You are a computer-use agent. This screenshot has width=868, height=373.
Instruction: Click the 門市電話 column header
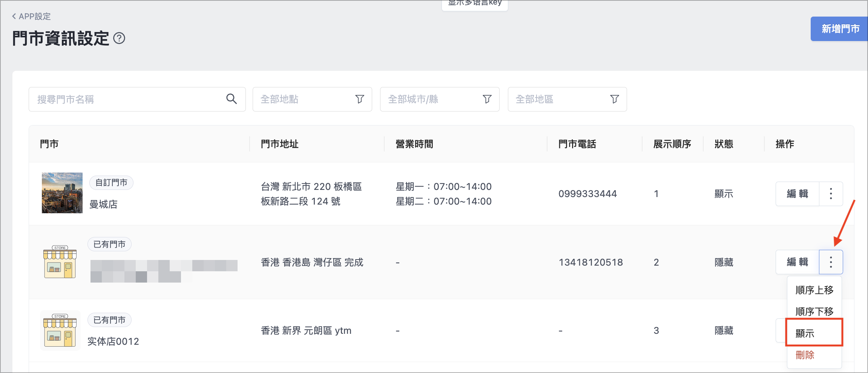tap(577, 144)
